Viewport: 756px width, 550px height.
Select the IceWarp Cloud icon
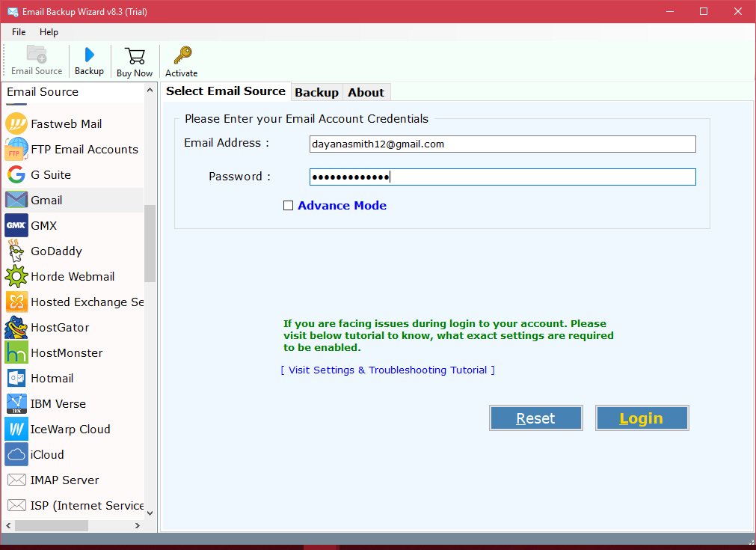coord(16,429)
